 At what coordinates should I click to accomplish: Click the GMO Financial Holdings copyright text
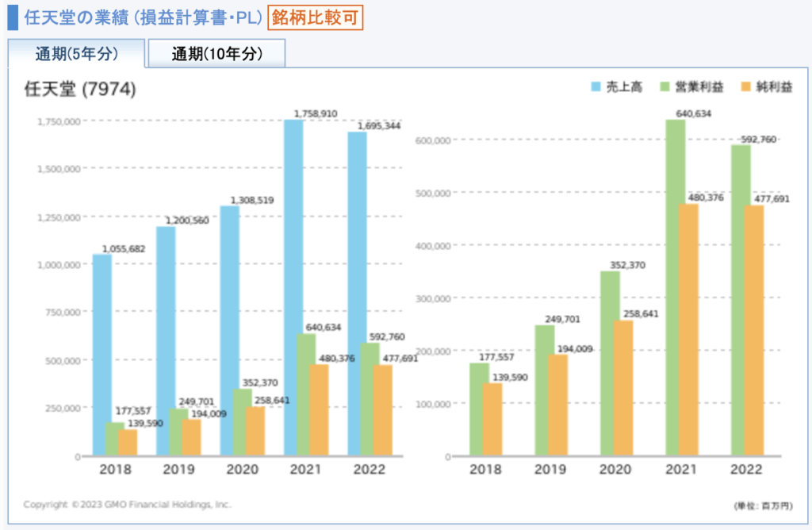pos(128,504)
